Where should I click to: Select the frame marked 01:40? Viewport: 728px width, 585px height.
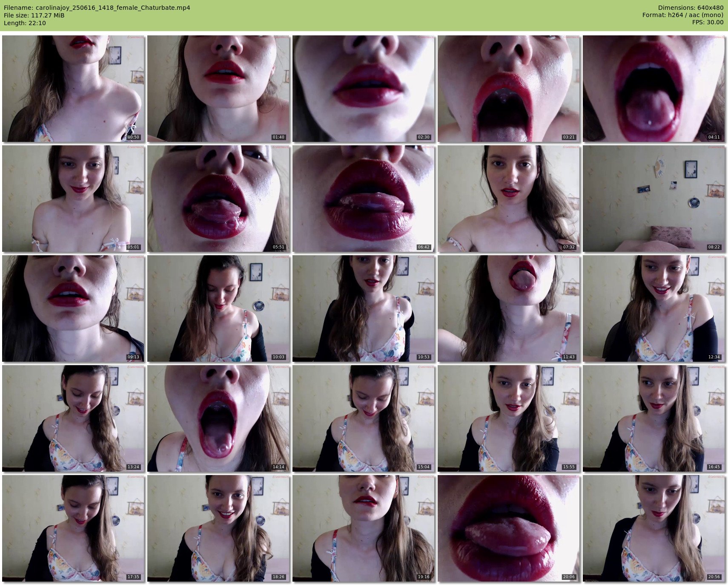point(218,89)
